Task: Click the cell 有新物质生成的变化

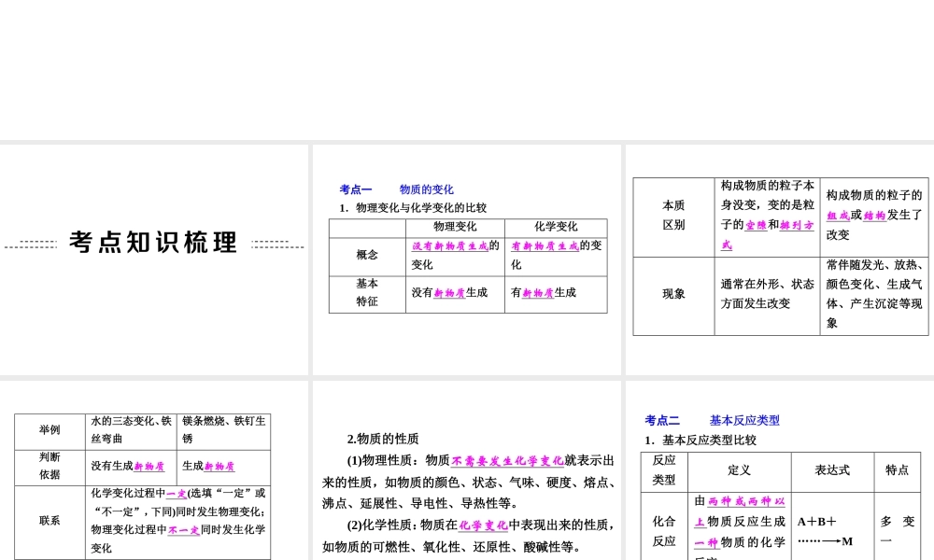Action: point(556,256)
